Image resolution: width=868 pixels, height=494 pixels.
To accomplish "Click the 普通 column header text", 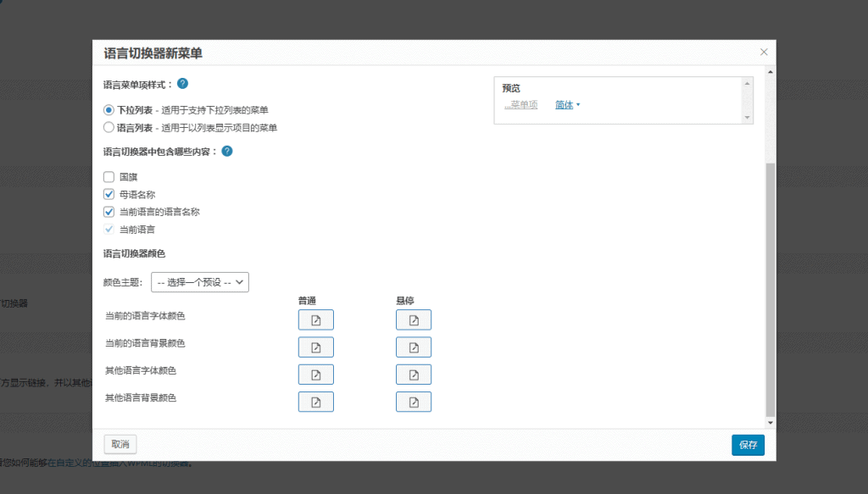I will [x=307, y=301].
